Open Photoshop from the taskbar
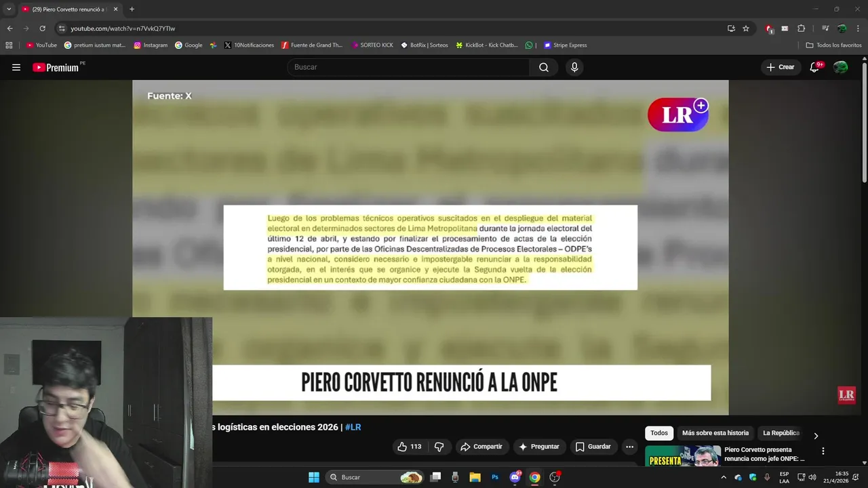Screen dimensions: 868x488 click(495, 477)
